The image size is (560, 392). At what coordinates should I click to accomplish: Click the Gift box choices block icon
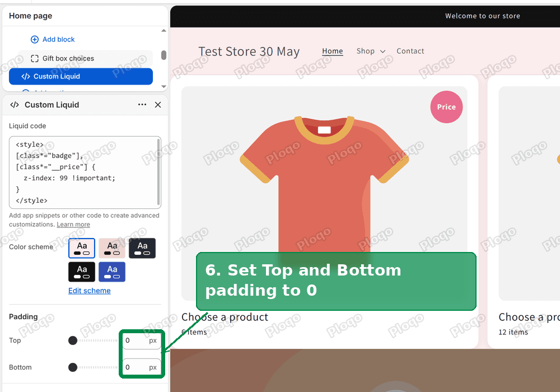pyautogui.click(x=35, y=59)
